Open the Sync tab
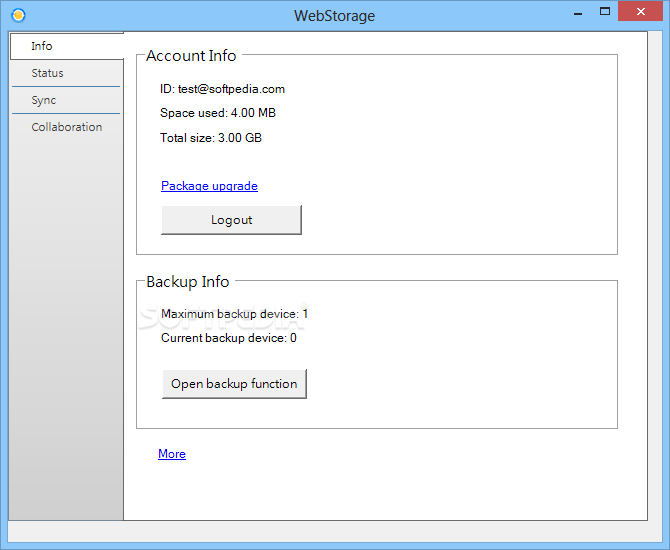Image resolution: width=670 pixels, height=550 pixels. (x=66, y=100)
